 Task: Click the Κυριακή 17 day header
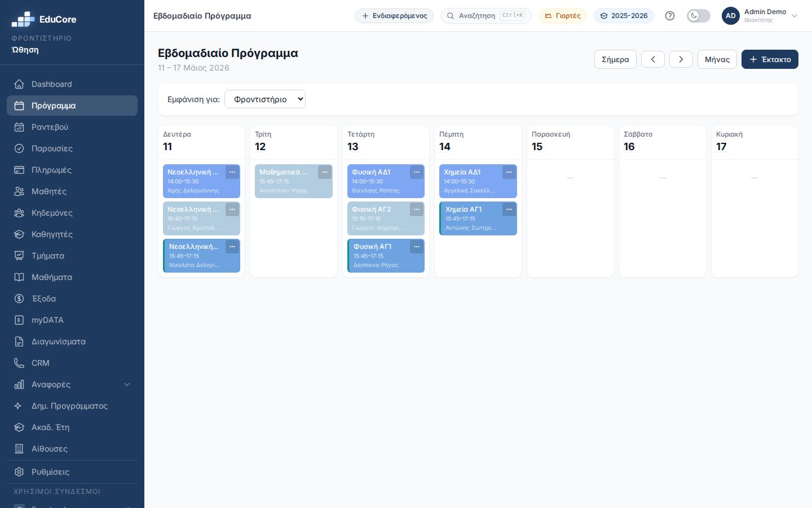[754, 141]
